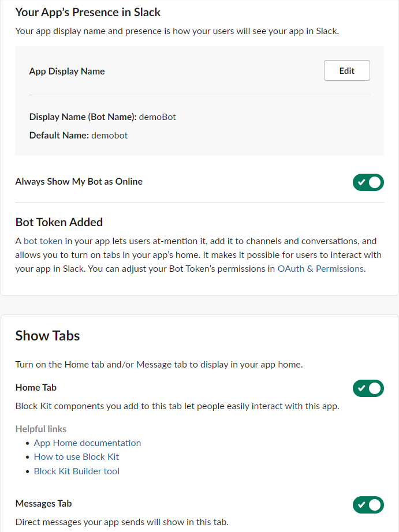Click the Home Tab label
This screenshot has height=532, width=399.
[x=36, y=388]
